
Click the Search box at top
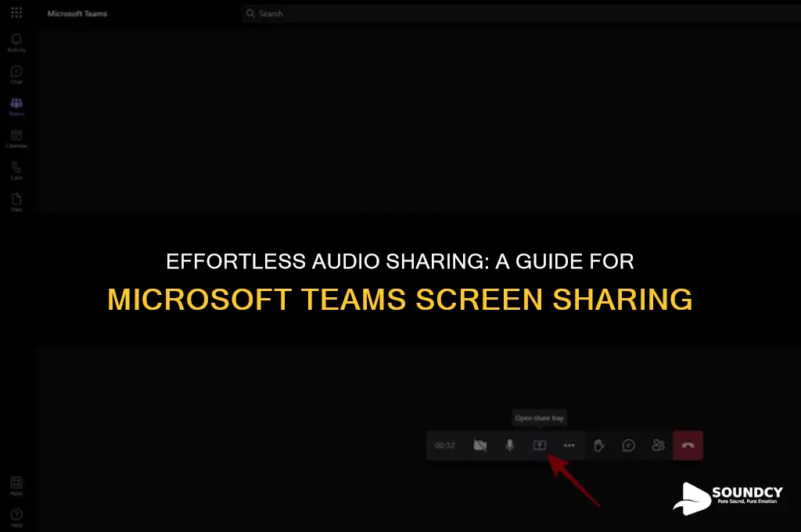pyautogui.click(x=521, y=13)
